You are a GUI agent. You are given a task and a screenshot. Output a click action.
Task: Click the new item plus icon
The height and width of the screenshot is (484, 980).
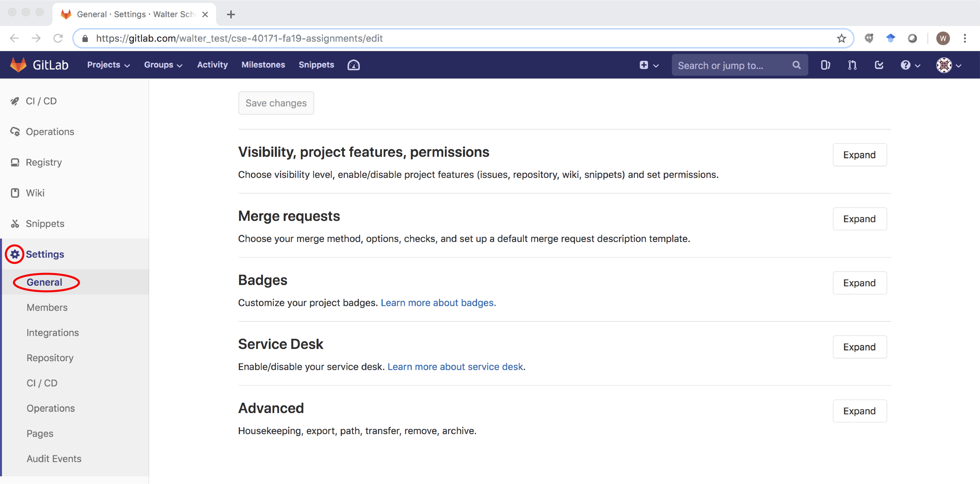point(644,65)
